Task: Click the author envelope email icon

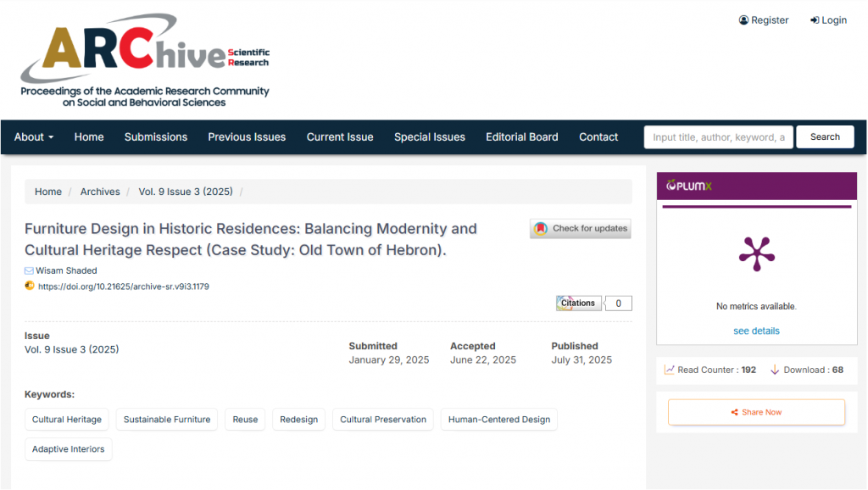Action: pyautogui.click(x=29, y=270)
